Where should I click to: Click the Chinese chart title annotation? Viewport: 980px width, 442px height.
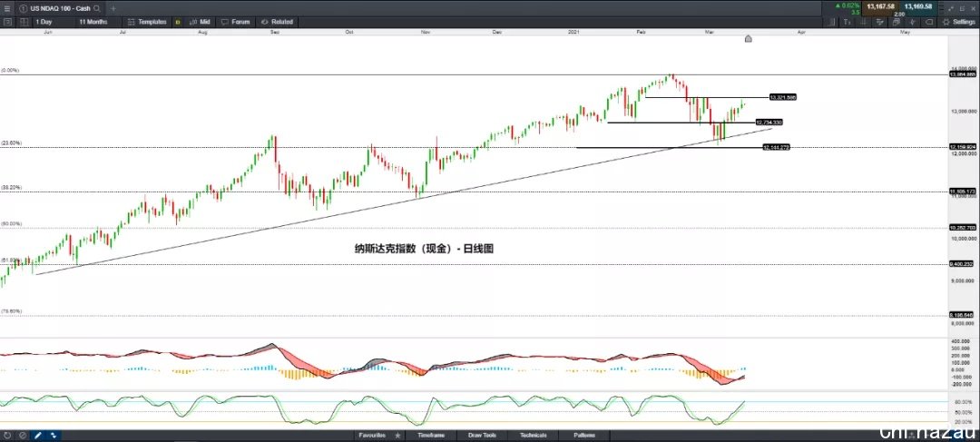[x=425, y=249]
